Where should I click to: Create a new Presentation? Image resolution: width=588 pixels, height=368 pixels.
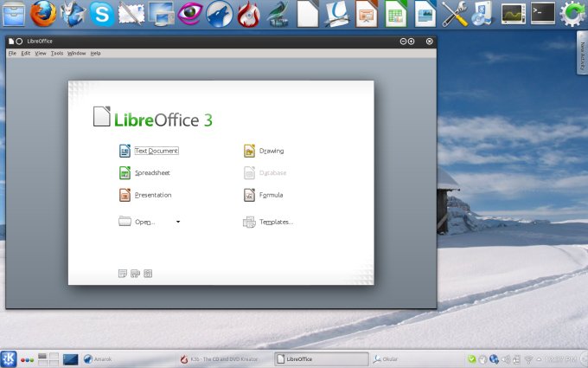(145, 195)
